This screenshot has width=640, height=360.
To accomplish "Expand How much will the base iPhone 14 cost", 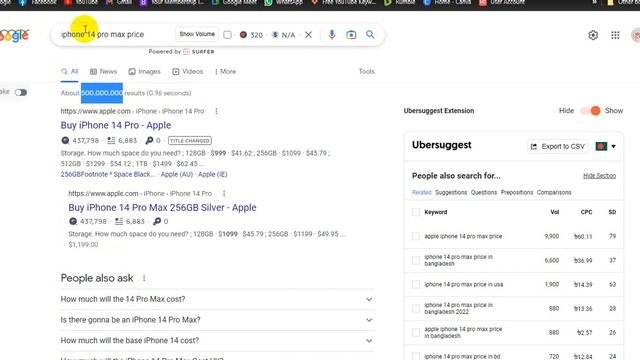I will 218,340.
